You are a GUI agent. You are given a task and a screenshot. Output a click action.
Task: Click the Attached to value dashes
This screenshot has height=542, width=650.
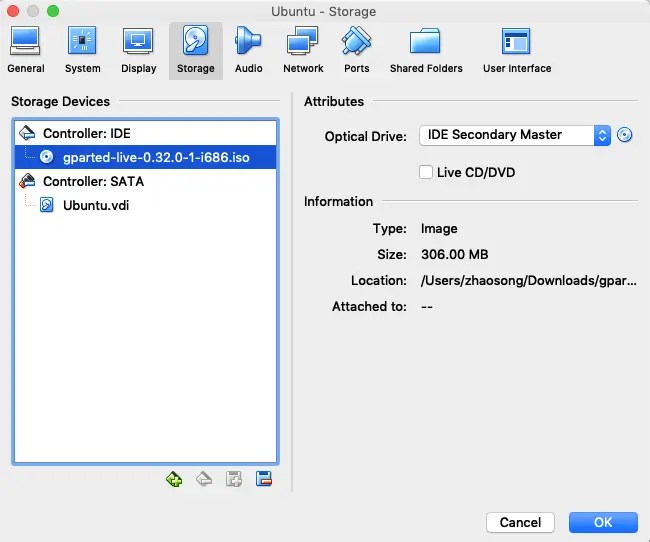(x=427, y=307)
